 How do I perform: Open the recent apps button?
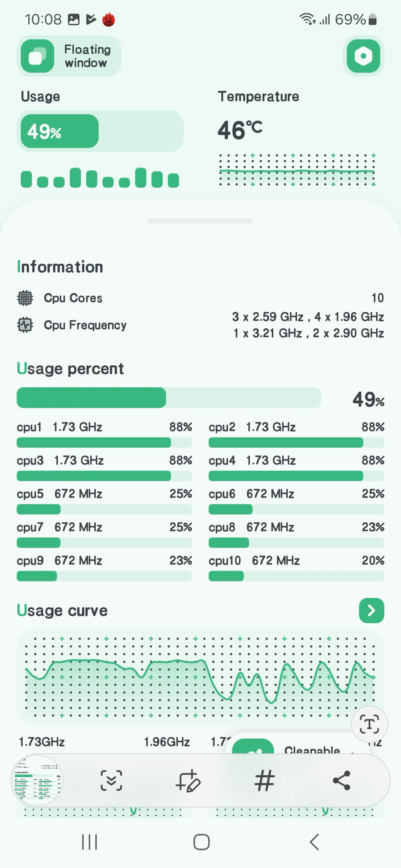[x=89, y=842]
